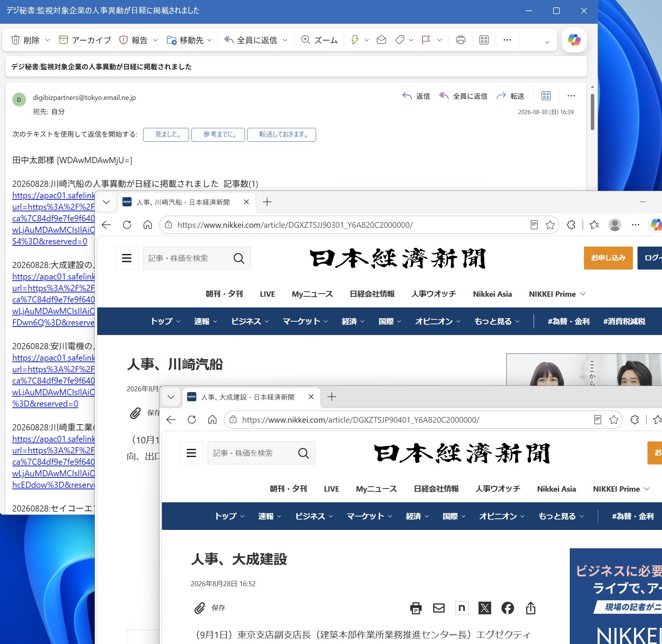This screenshot has width=662, height=644.
Task: Click the profile avatar in 川崎汽船 browser
Action: click(615, 225)
